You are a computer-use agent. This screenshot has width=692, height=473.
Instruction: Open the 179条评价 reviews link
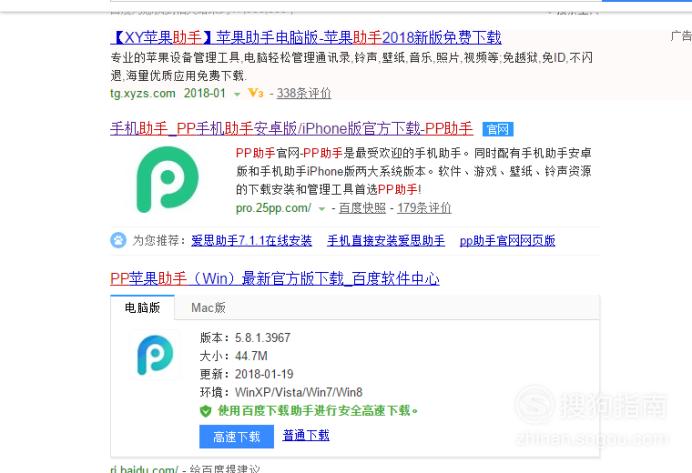424,208
